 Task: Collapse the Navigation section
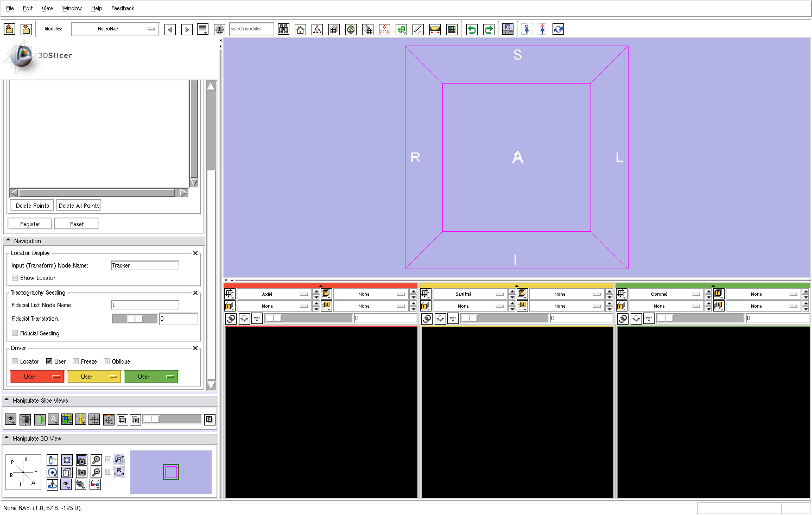click(8, 241)
